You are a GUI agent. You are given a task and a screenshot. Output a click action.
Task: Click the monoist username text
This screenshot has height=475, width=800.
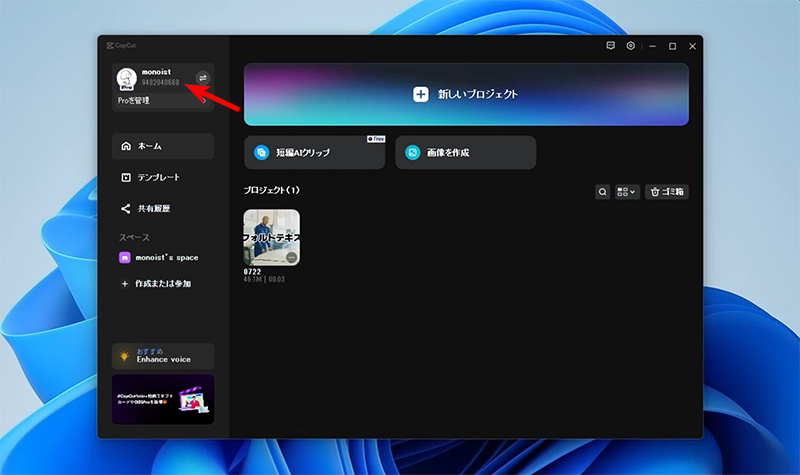(156, 72)
